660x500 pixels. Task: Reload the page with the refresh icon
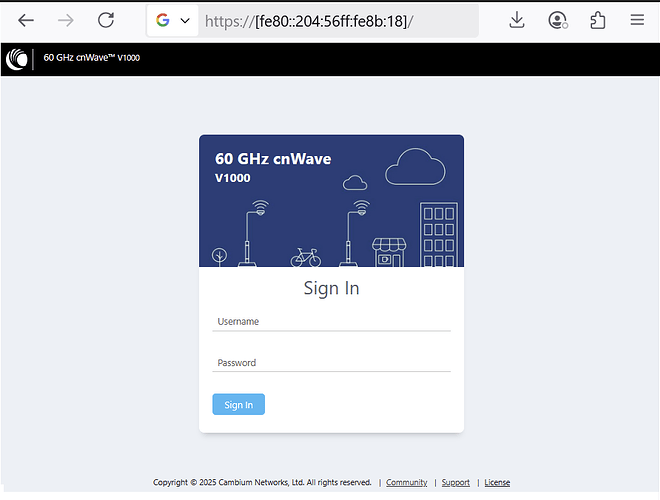(x=106, y=20)
